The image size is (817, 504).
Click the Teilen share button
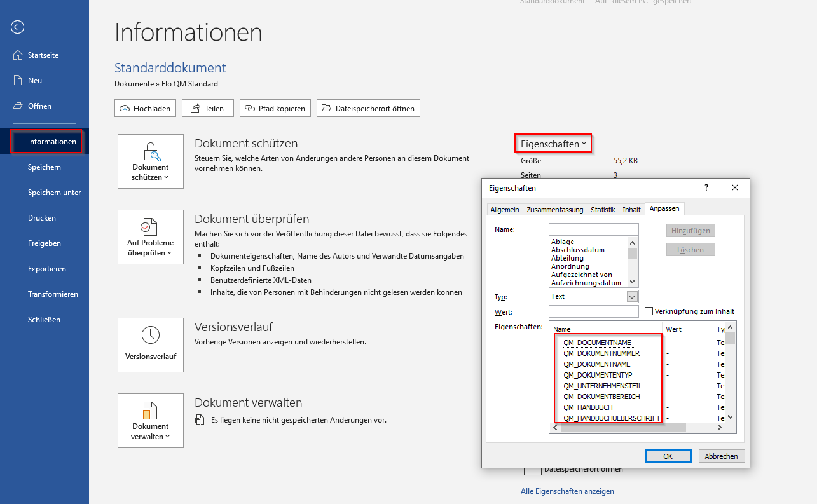(x=207, y=109)
